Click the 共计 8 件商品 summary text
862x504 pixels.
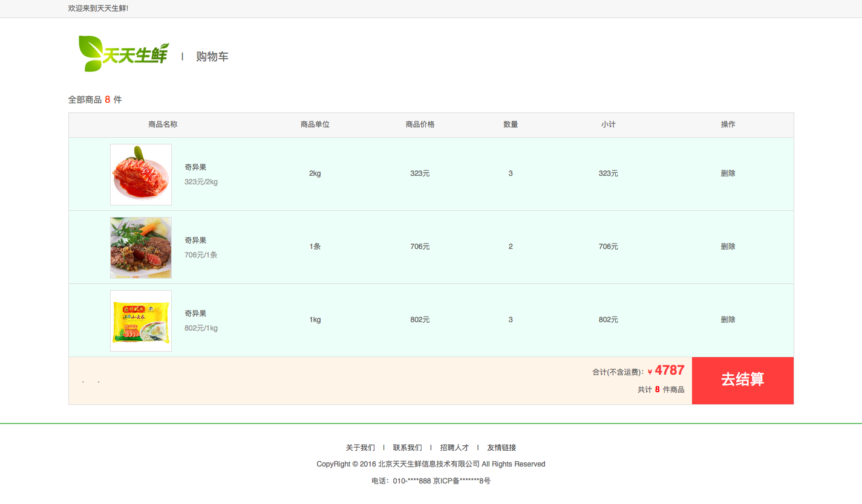click(661, 389)
